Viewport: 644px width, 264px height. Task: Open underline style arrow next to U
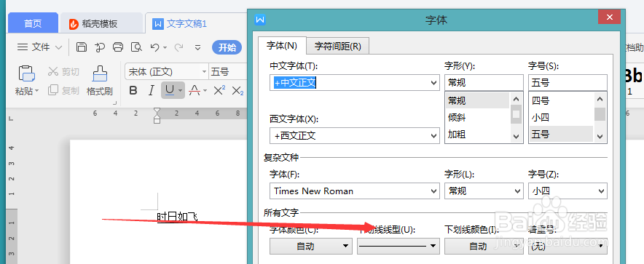pos(180,91)
